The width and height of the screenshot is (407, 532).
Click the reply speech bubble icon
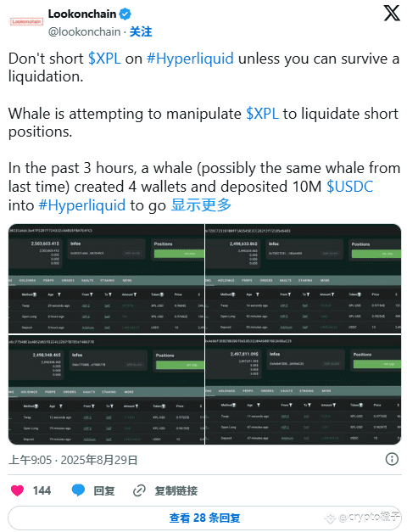tap(78, 490)
